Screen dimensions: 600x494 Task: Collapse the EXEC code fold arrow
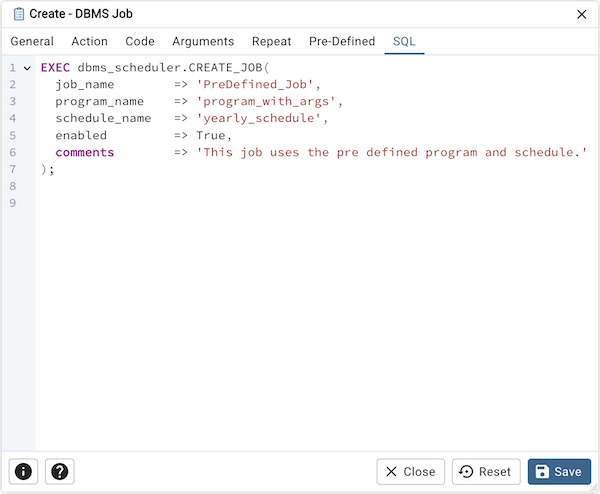point(27,68)
